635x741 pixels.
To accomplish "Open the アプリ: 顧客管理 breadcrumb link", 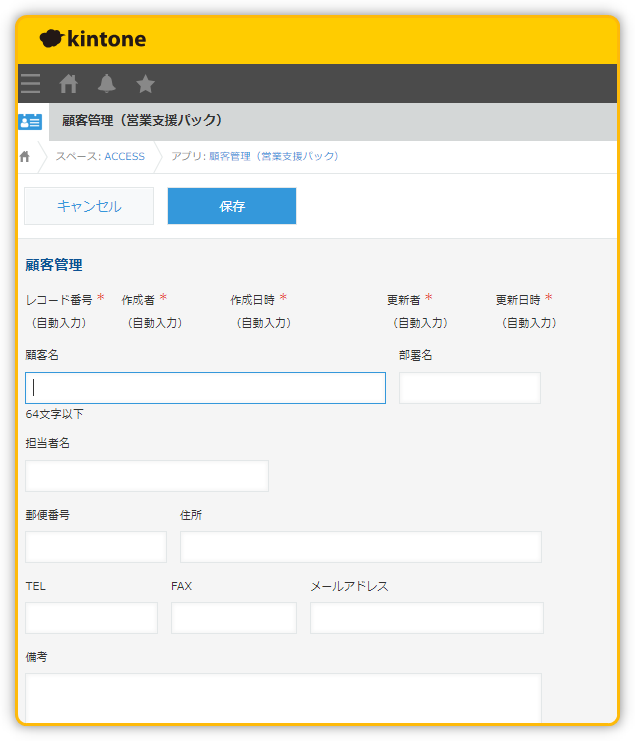I will pyautogui.click(x=254, y=157).
